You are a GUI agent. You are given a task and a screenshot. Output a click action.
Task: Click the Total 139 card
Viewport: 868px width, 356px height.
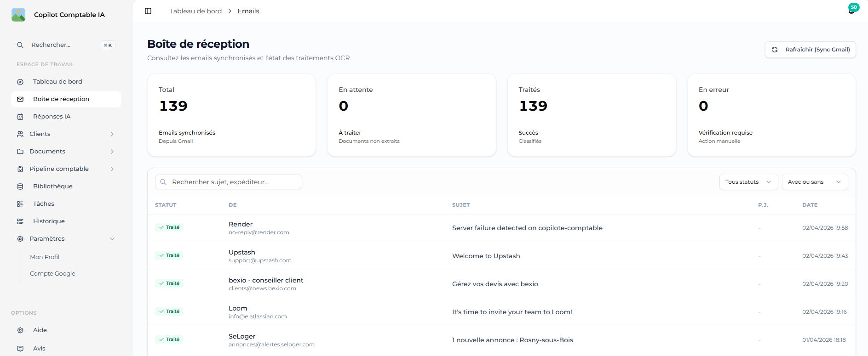[x=231, y=115]
